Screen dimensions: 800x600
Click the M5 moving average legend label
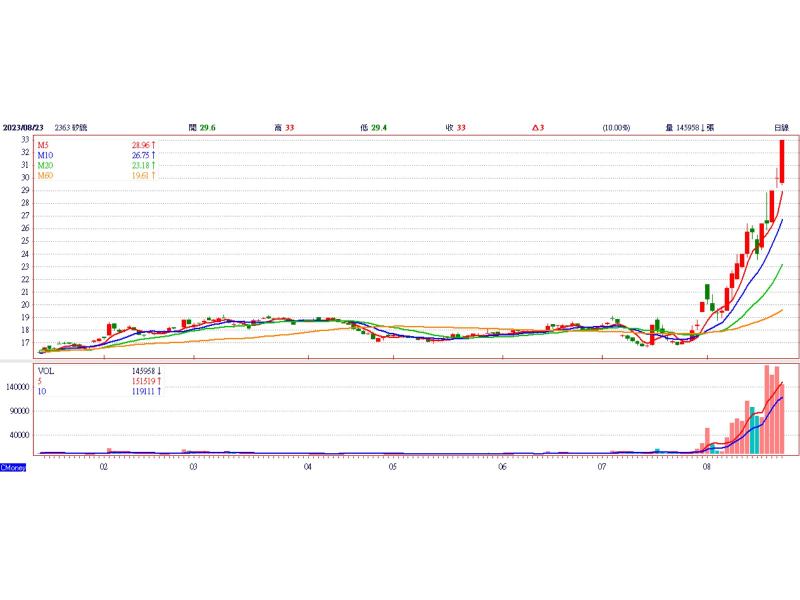click(44, 146)
